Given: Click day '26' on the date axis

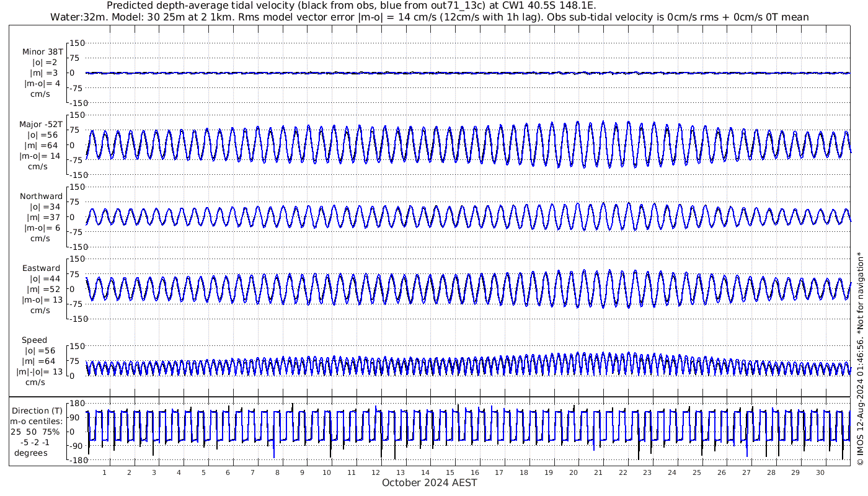Looking at the screenshot, I should pos(721,472).
